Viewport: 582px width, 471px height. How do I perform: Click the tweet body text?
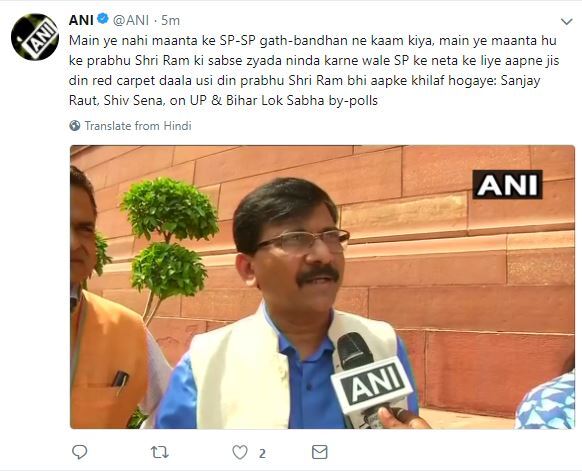(314, 71)
